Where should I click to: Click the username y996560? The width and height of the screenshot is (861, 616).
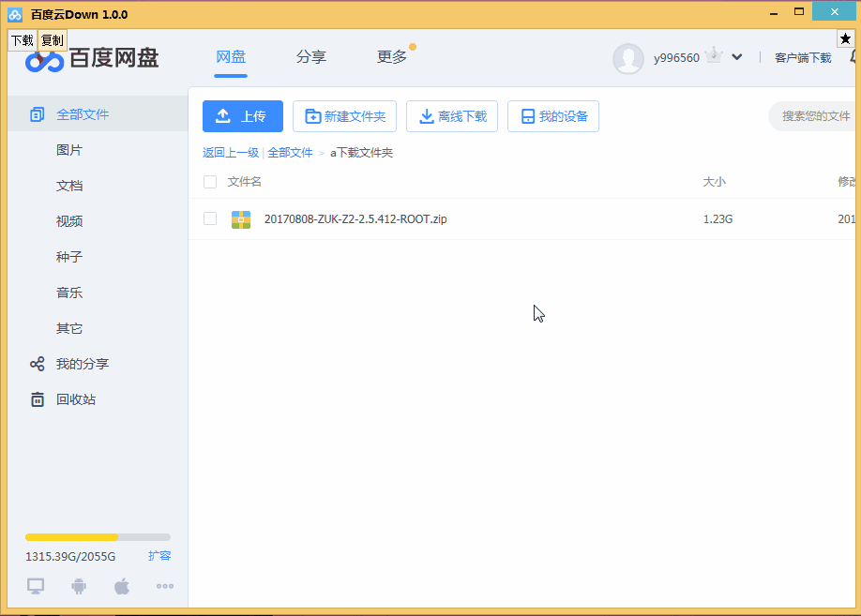676,57
